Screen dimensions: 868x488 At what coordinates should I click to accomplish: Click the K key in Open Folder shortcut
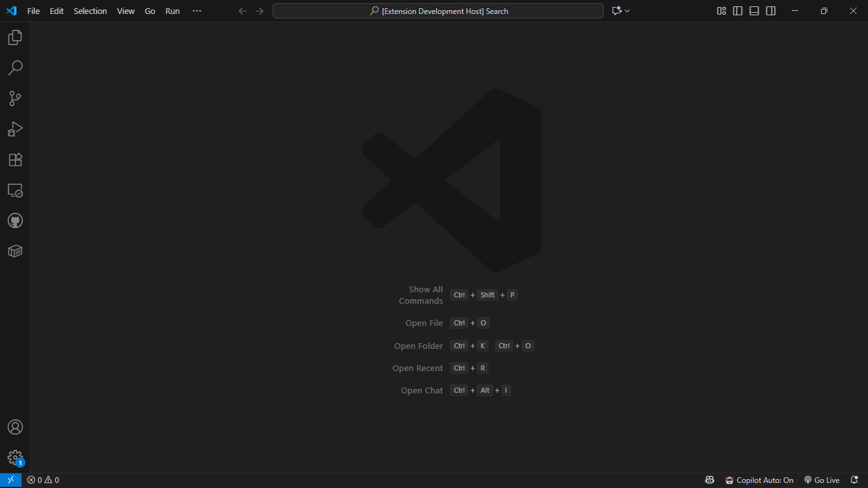click(482, 346)
